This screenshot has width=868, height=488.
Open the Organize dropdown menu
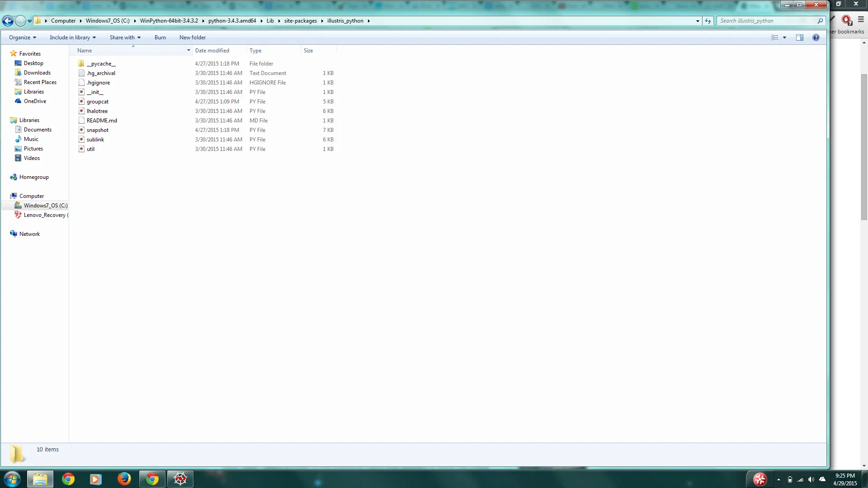tap(22, 38)
